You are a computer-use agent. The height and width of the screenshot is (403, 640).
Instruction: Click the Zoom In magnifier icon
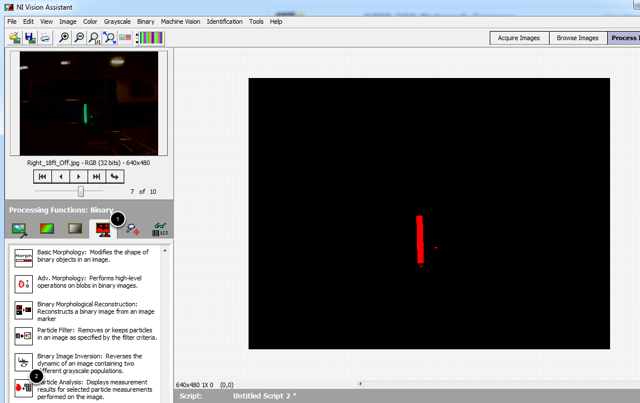(x=64, y=38)
